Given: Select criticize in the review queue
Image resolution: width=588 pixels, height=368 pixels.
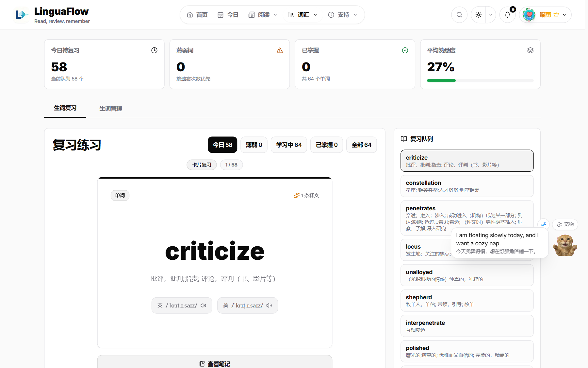Looking at the screenshot, I should coord(467,161).
